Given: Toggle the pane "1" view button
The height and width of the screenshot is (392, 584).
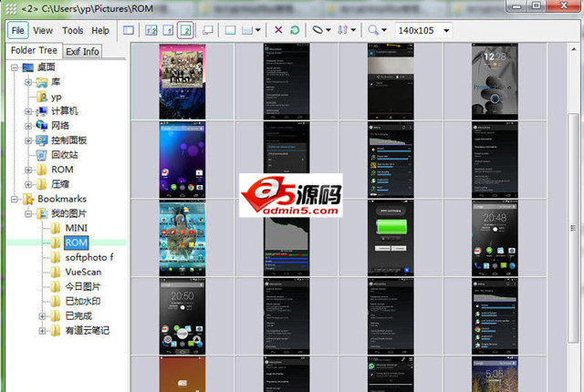Looking at the screenshot, I should click(168, 30).
